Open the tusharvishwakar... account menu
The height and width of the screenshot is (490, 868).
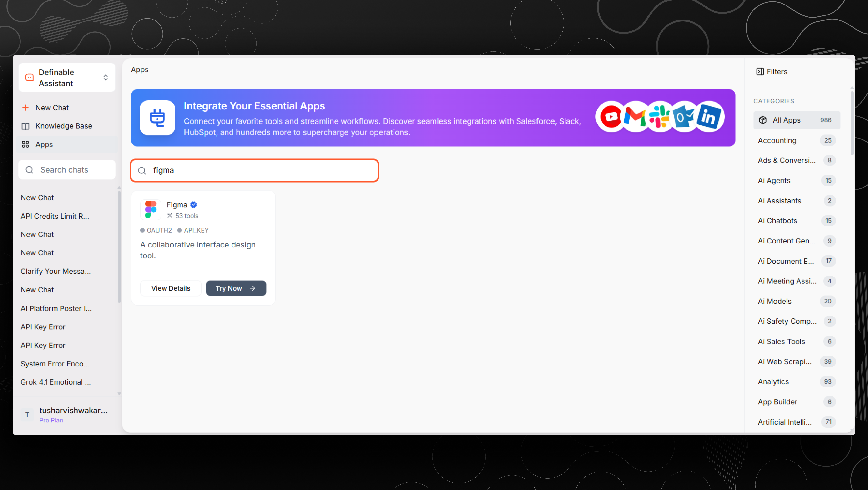pyautogui.click(x=67, y=415)
